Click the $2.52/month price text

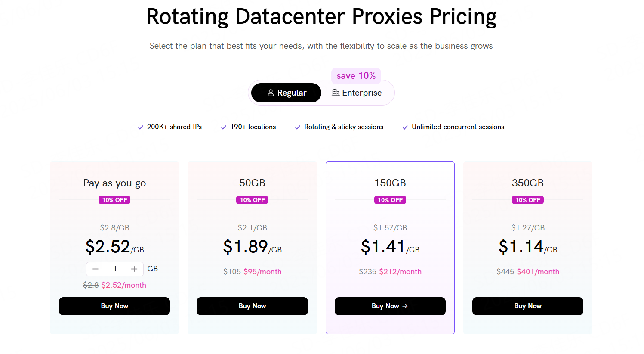coord(124,285)
